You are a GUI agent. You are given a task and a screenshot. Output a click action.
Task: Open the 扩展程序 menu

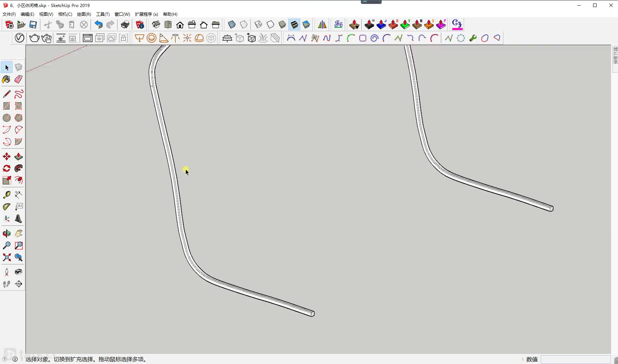(146, 14)
